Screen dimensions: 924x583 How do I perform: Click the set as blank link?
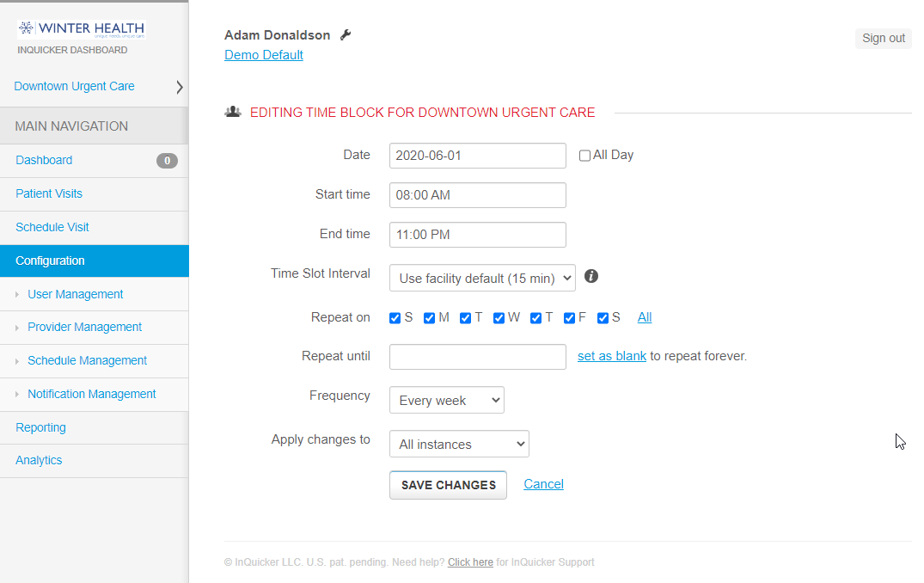[611, 355]
